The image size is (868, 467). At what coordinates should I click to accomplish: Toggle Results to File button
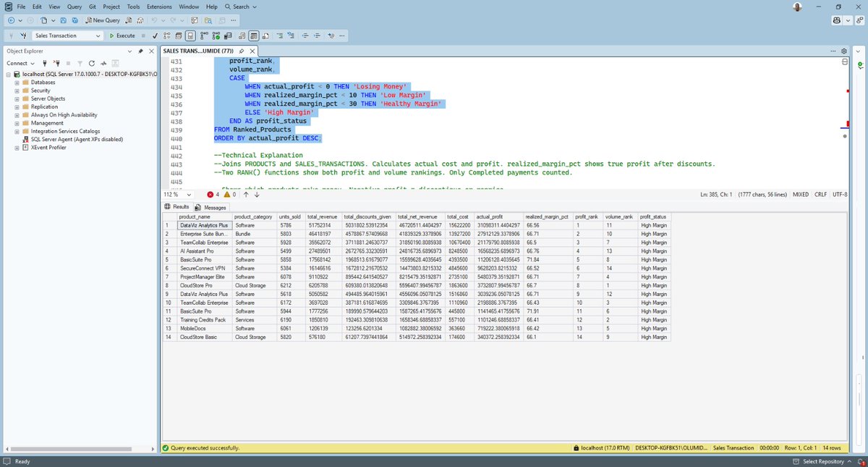point(265,35)
